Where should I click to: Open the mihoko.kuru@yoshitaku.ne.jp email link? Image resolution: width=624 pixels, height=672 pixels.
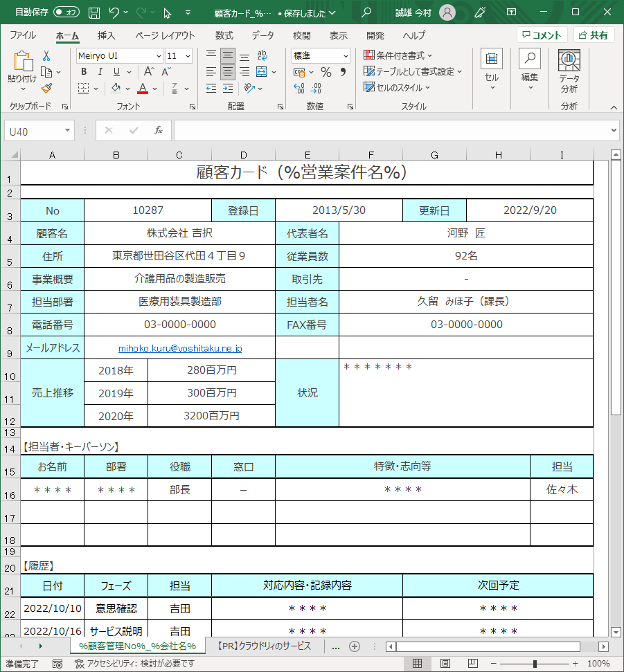tap(180, 349)
